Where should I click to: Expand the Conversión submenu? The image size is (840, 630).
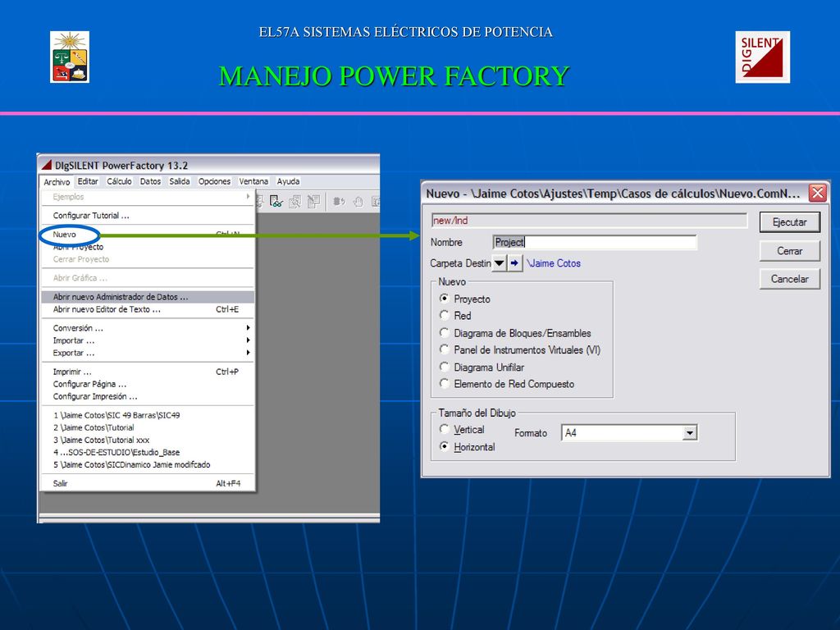coord(148,328)
